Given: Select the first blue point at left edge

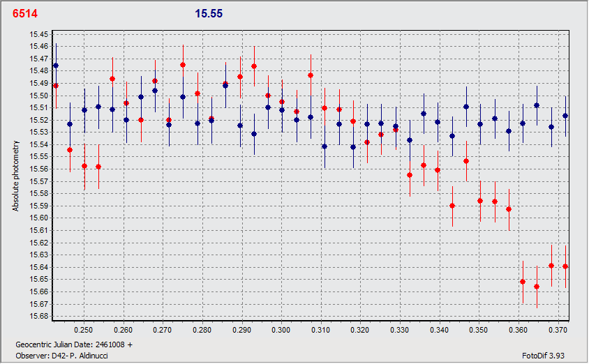Looking at the screenshot, I should tap(56, 66).
